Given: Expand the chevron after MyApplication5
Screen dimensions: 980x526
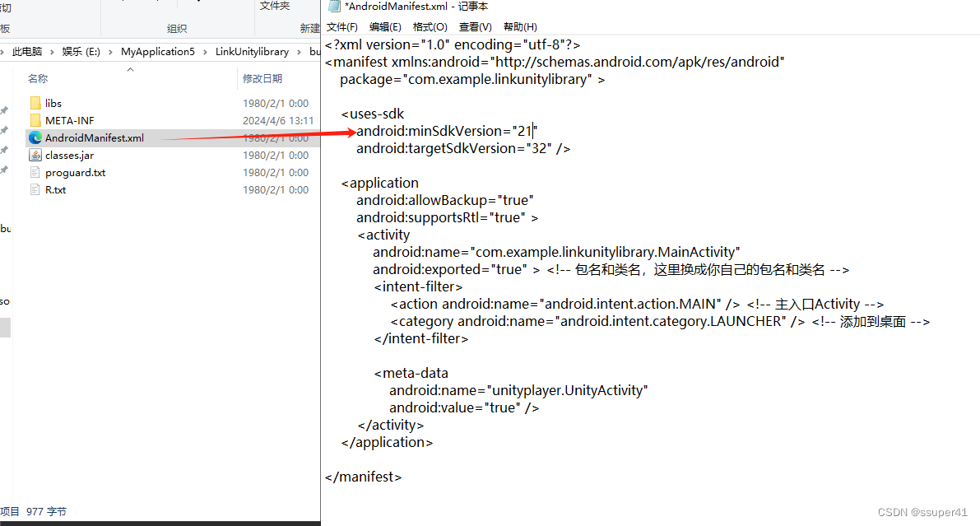Looking at the screenshot, I should pyautogui.click(x=205, y=52).
